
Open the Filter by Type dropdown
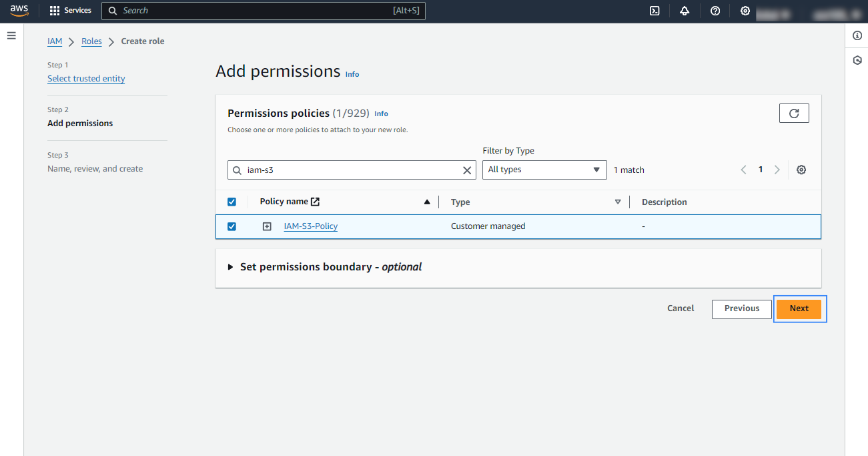(544, 170)
